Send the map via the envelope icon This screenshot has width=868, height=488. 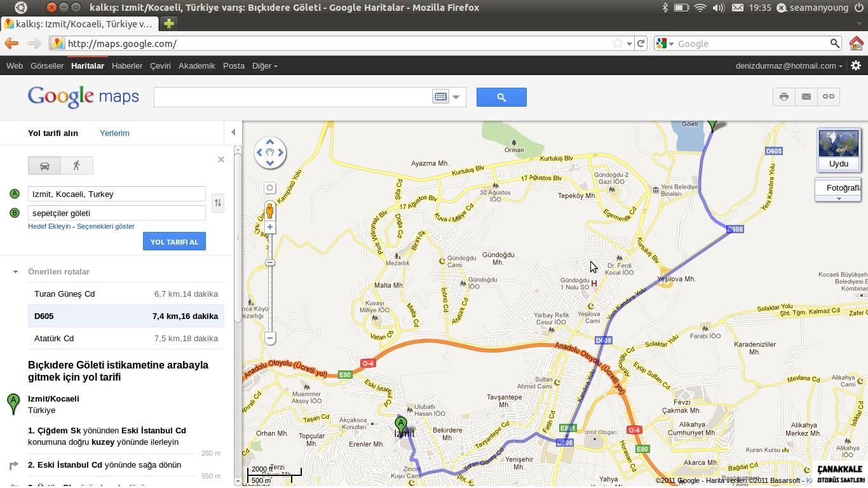pyautogui.click(x=806, y=97)
